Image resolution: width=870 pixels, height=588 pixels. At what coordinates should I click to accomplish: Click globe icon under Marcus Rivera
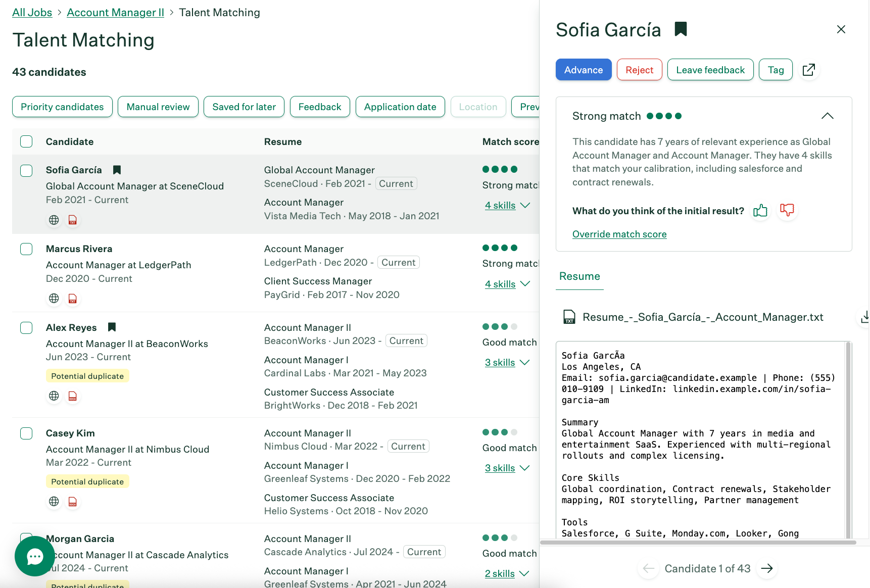pyautogui.click(x=54, y=299)
